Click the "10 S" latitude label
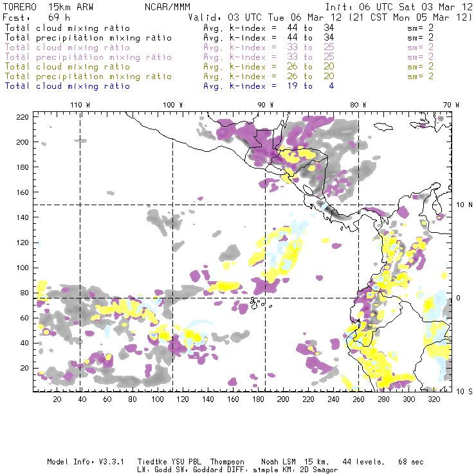Viewport: 476px width, 476px height. [x=464, y=392]
